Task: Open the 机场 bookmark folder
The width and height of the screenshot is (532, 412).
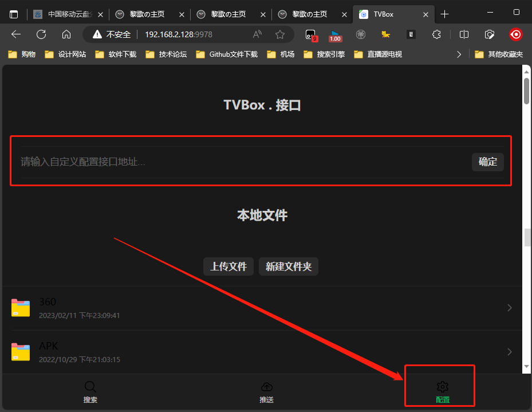Action: (281, 54)
